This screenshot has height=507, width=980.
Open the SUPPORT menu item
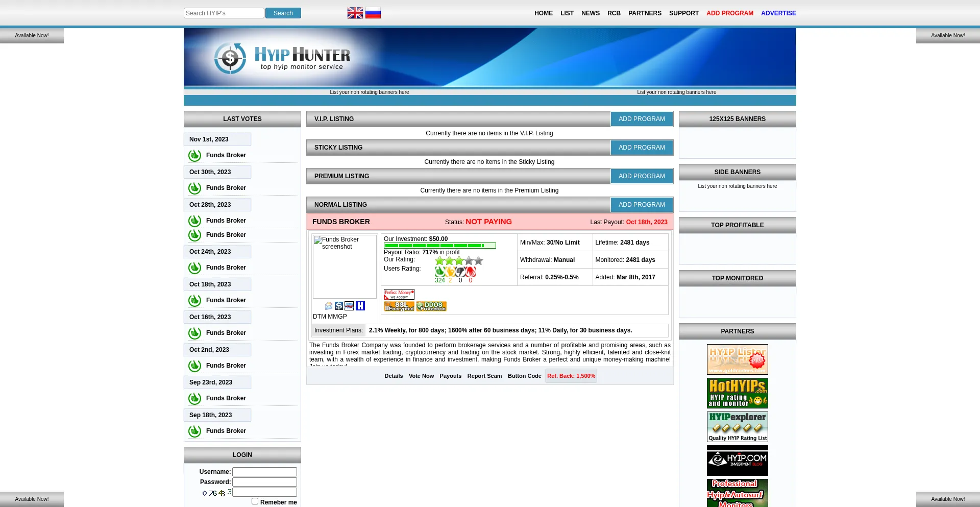tap(684, 13)
